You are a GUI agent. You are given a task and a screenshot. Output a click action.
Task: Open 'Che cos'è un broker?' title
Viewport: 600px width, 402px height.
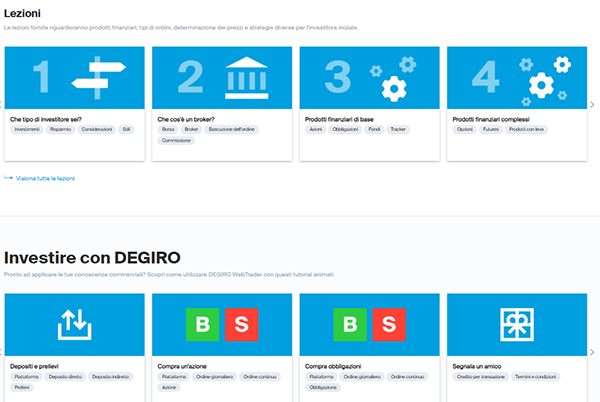[x=186, y=119]
